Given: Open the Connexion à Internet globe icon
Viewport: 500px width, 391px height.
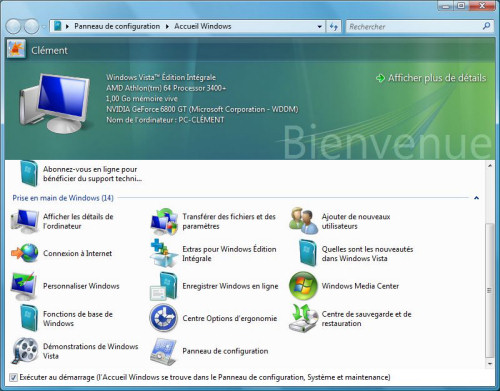Looking at the screenshot, I should (x=24, y=253).
